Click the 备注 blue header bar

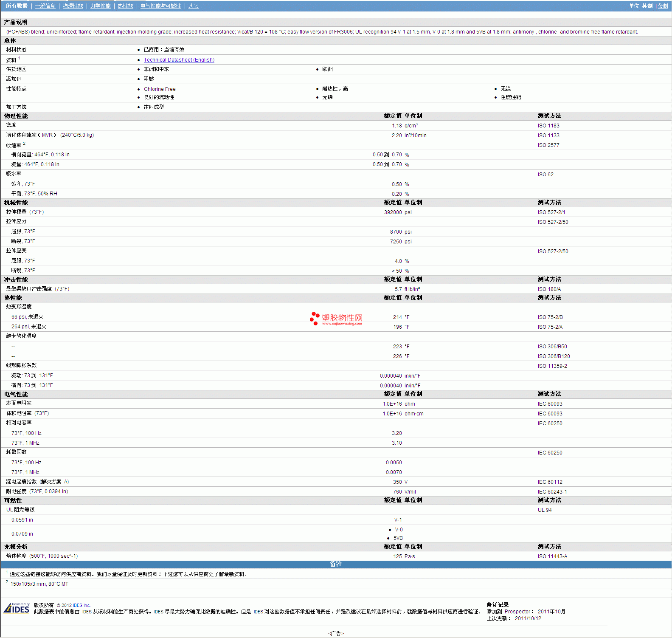336,564
